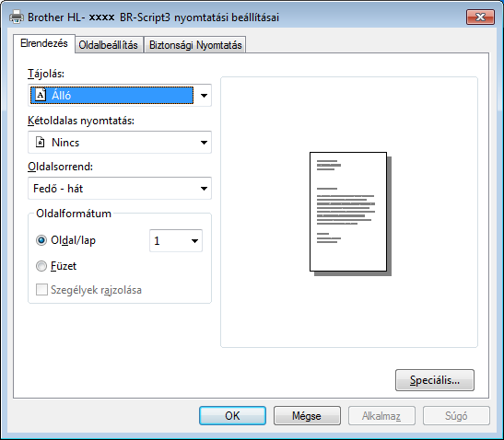The image size is (504, 440).
Task: Click the Oldalsorrend: label
Action: point(60,167)
